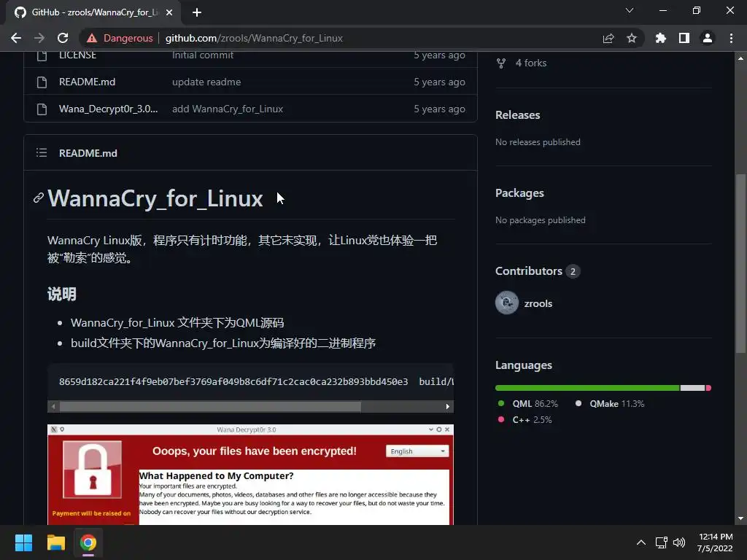Click the Dangerous site warning indicator
This screenshot has height=560, width=747.
(x=120, y=38)
